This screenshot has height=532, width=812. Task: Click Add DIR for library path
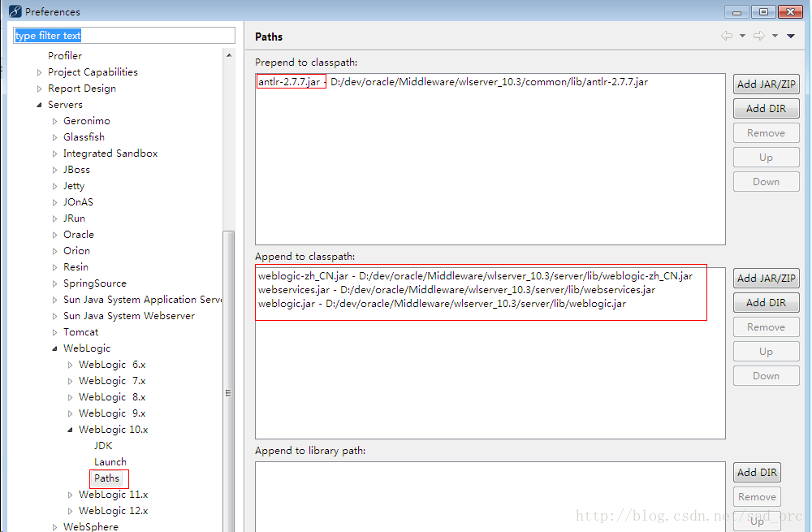(x=757, y=473)
